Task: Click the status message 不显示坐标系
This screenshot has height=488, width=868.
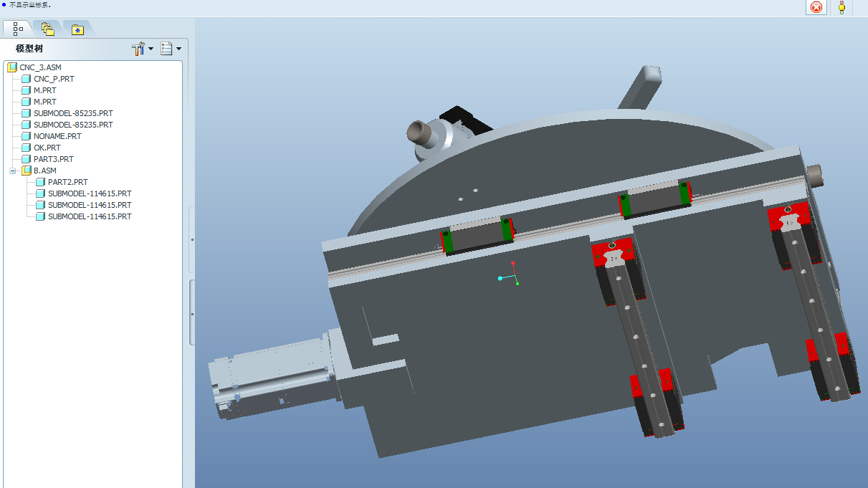Action: point(31,4)
